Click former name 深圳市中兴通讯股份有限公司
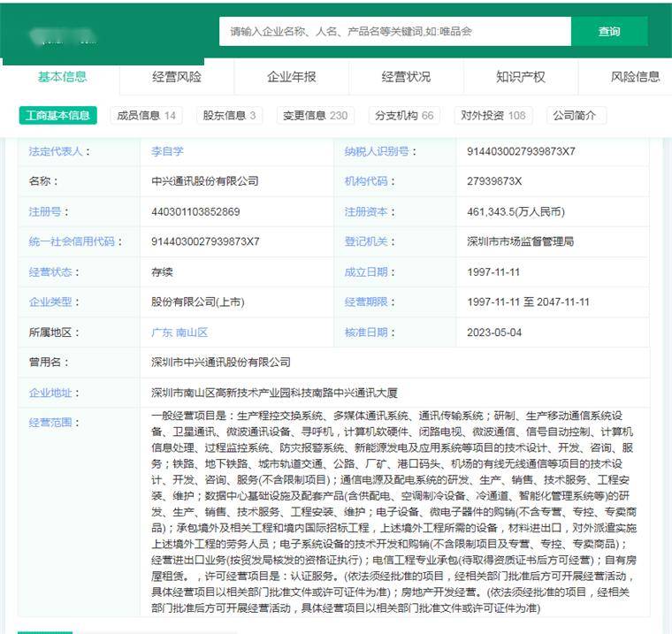Screen dimensions: 672x634 [x=221, y=363]
